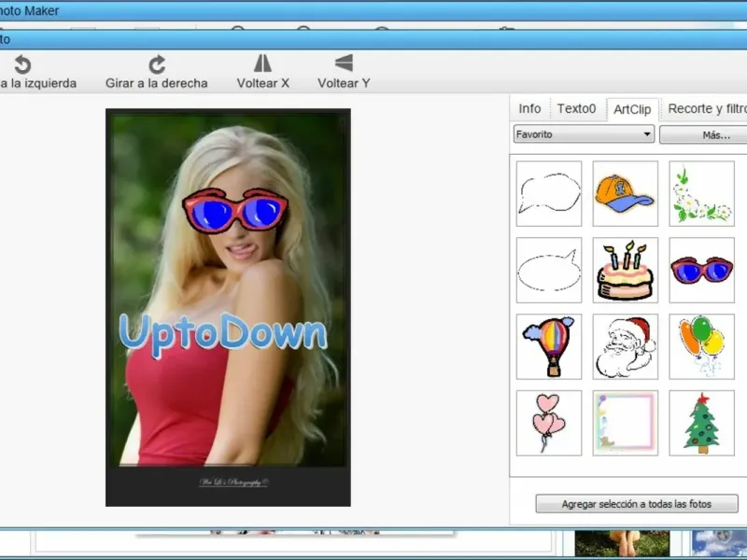
Task: Select the colorful balloons clipart
Action: click(x=701, y=346)
